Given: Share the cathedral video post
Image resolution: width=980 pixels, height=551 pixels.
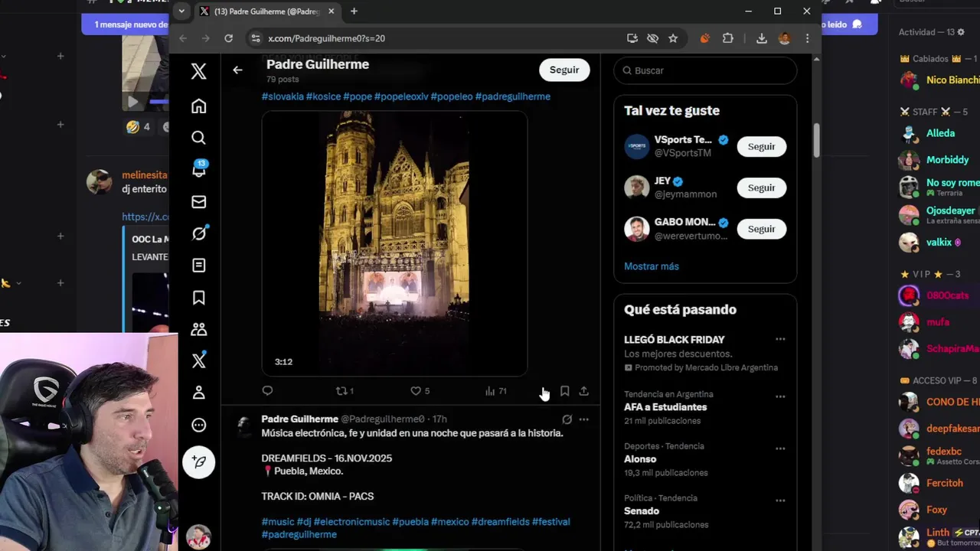Looking at the screenshot, I should pos(583,391).
